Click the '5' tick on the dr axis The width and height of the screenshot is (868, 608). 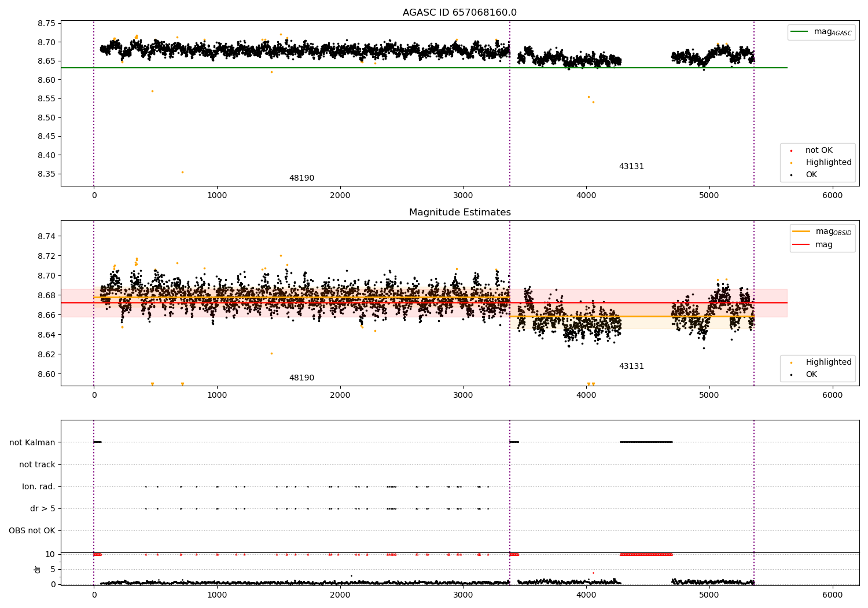tap(53, 570)
